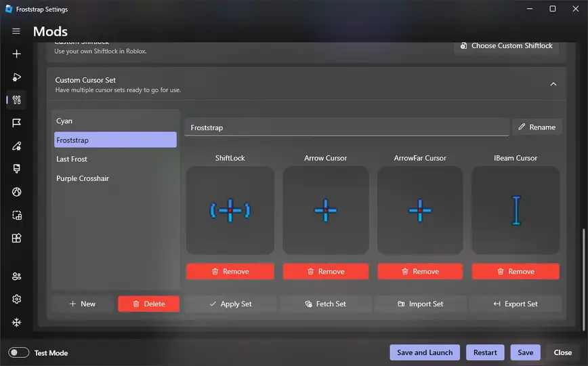Maximize the Froststrap Settings window
The height and width of the screenshot is (366, 588).
552,9
